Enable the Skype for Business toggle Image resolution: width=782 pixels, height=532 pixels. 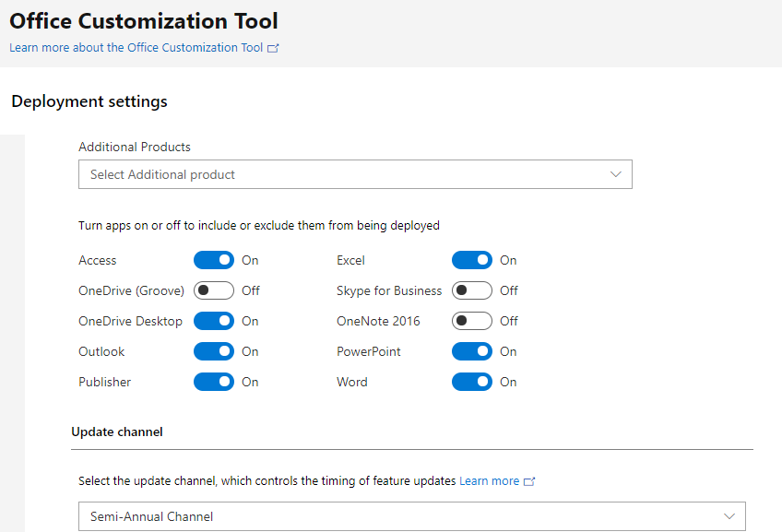(471, 290)
